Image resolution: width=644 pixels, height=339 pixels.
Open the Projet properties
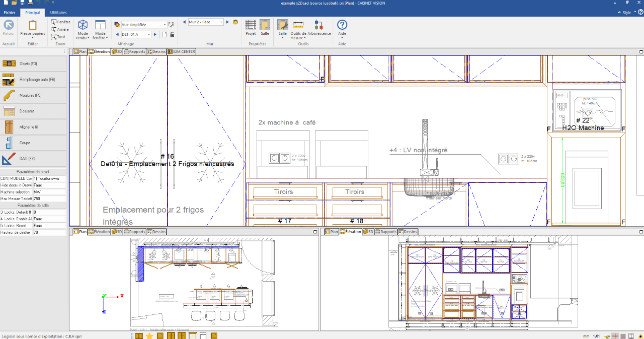pos(251,28)
